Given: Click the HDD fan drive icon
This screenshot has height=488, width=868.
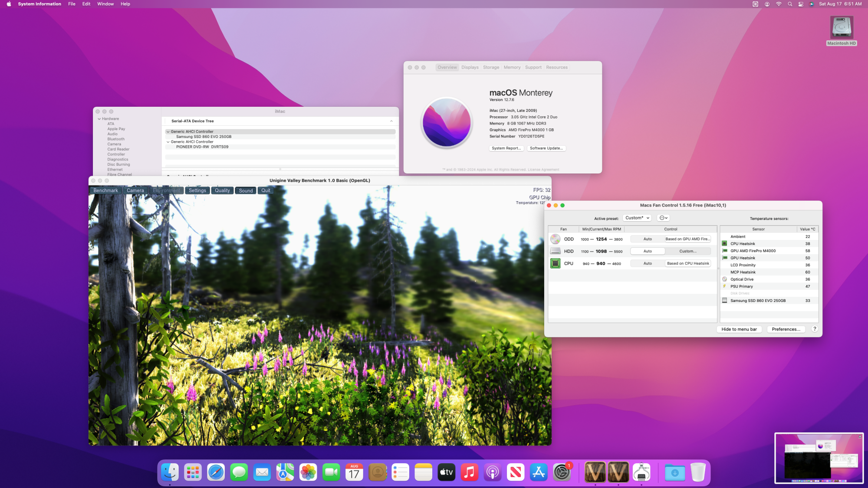Looking at the screenshot, I should 555,251.
